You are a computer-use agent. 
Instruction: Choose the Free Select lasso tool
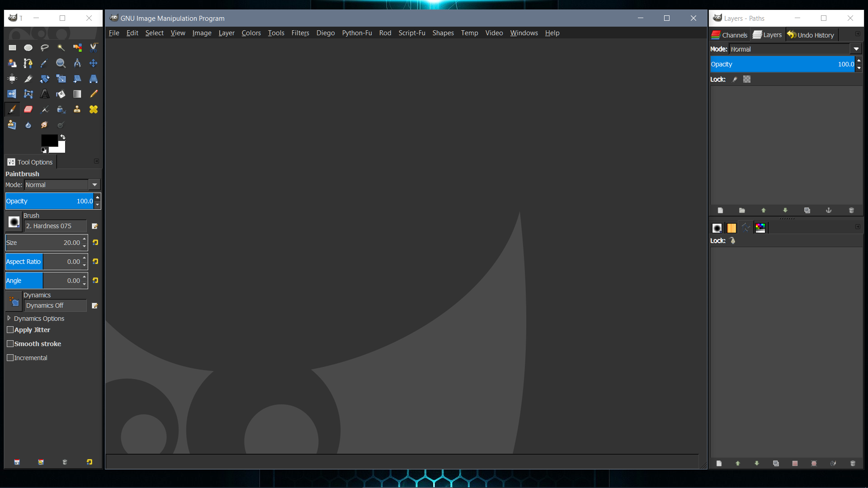point(44,47)
